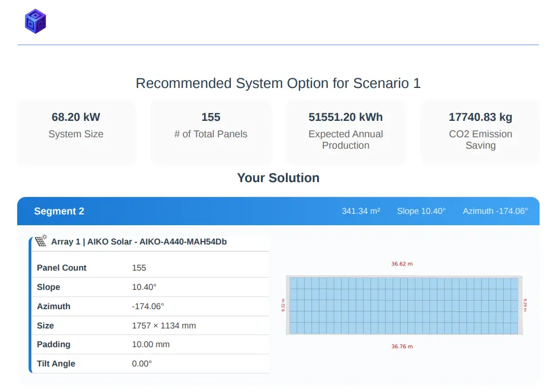Open the CO2 Emission Saving card
The width and height of the screenshot is (556, 392).
click(480, 133)
